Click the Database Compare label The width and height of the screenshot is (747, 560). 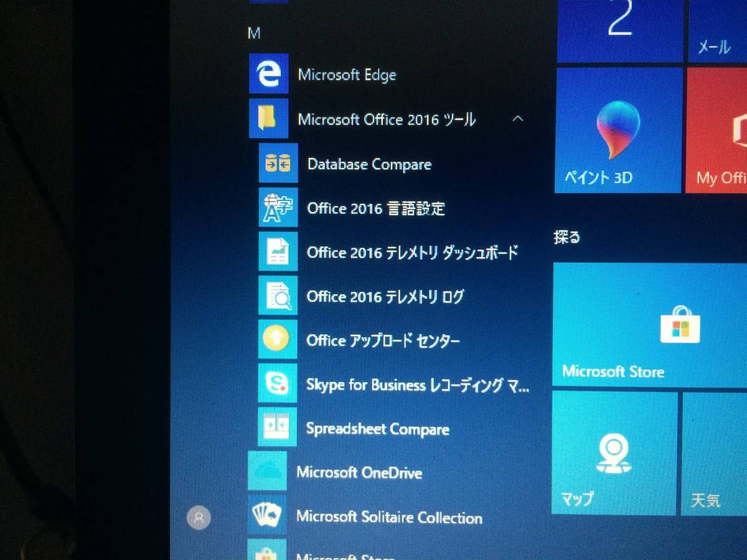(x=369, y=164)
